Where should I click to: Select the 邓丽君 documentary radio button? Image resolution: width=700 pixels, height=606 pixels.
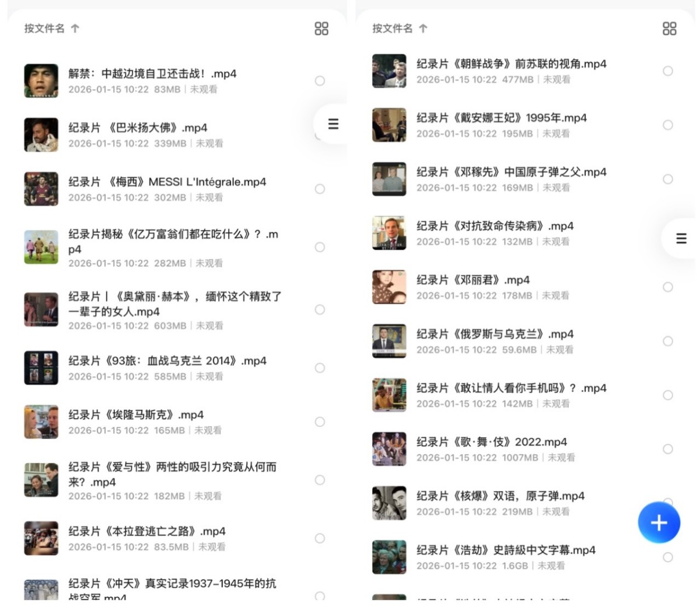(668, 287)
